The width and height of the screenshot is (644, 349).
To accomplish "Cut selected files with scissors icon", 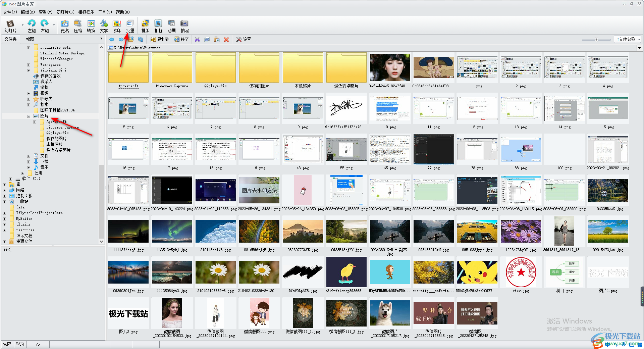I will [x=197, y=39].
